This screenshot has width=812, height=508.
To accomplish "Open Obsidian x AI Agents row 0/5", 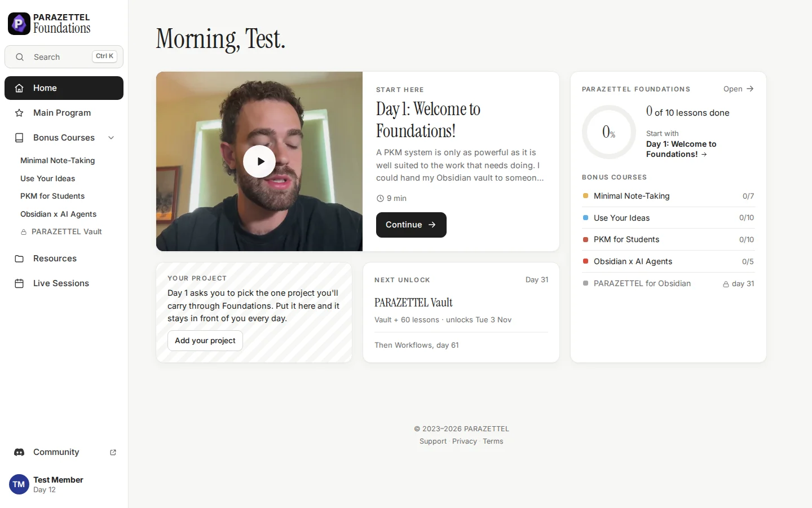I will click(668, 261).
